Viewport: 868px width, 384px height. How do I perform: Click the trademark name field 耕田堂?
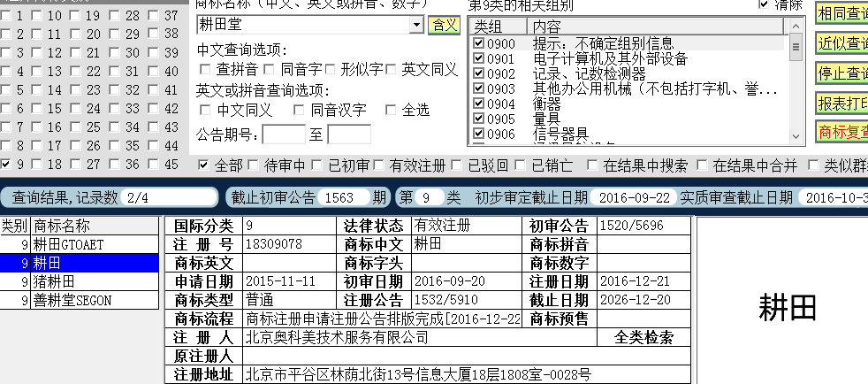[304, 25]
